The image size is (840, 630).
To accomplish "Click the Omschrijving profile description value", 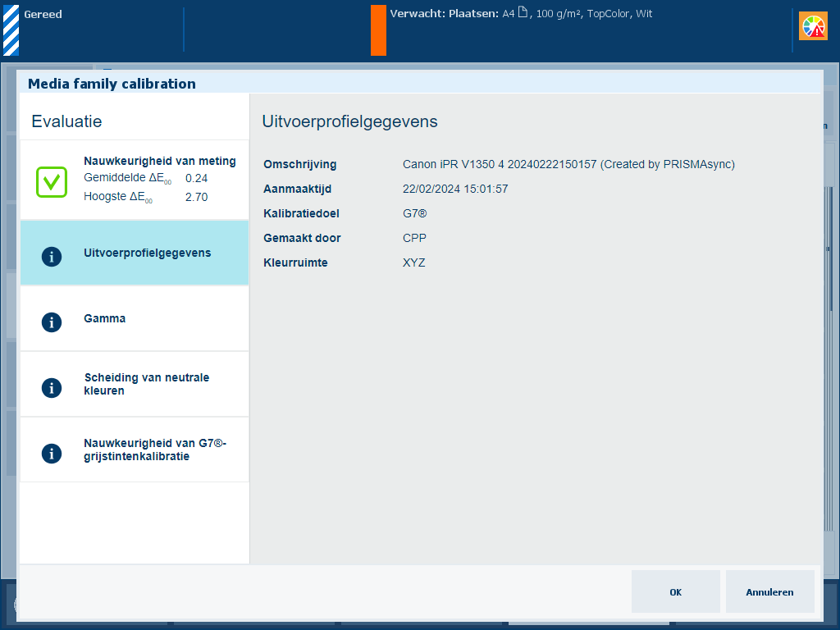I will (x=568, y=164).
